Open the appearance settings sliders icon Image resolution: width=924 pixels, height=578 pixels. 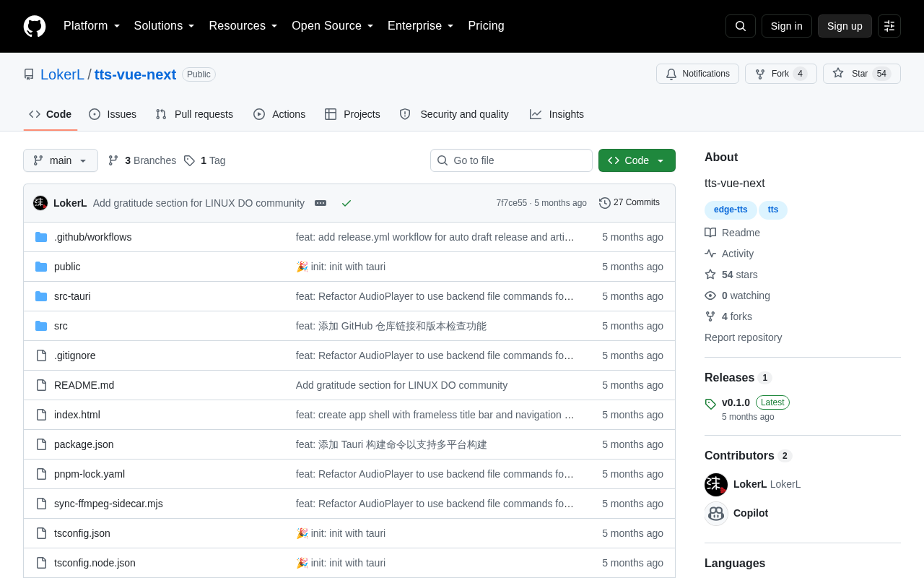[889, 26]
